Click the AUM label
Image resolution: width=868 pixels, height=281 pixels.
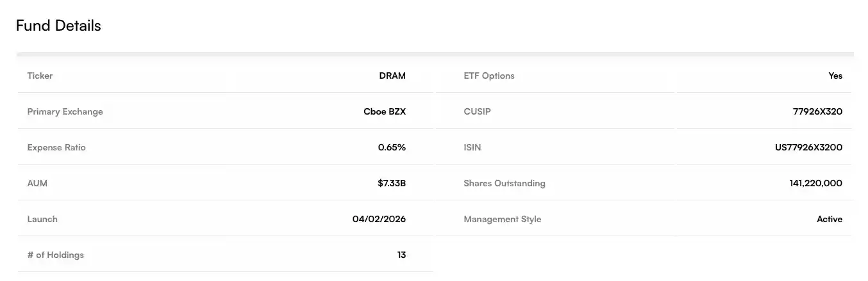pos(37,183)
